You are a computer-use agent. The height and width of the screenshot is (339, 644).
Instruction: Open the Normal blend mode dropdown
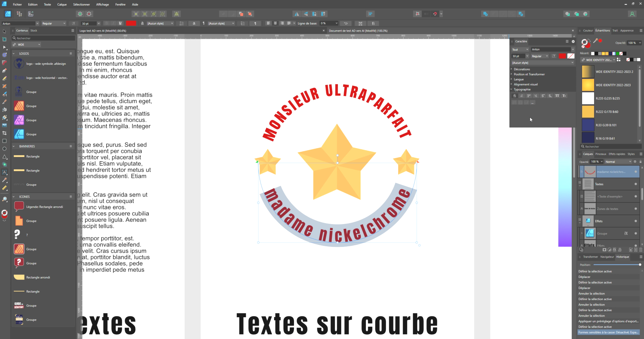pos(618,162)
